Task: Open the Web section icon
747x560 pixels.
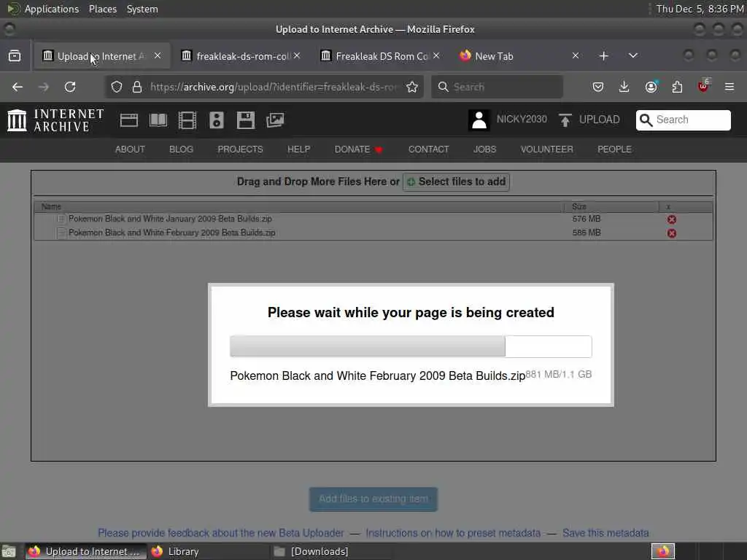Action: 128,120
